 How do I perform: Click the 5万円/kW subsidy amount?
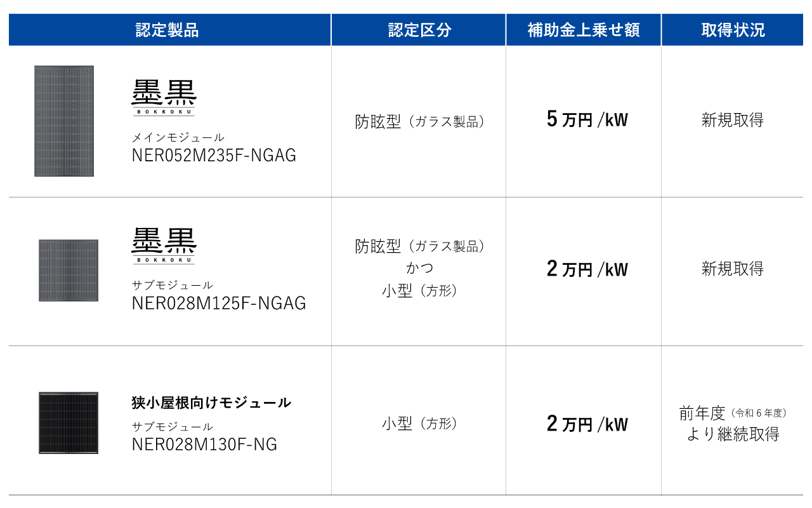(587, 119)
